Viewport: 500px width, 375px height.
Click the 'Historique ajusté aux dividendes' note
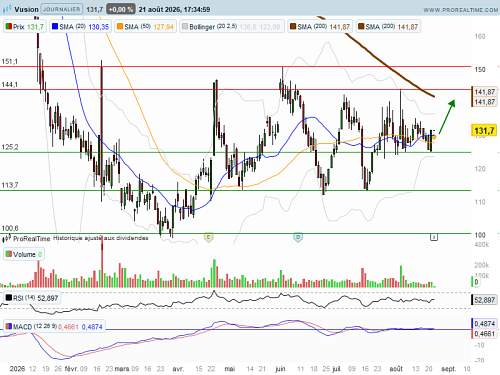pos(101,238)
